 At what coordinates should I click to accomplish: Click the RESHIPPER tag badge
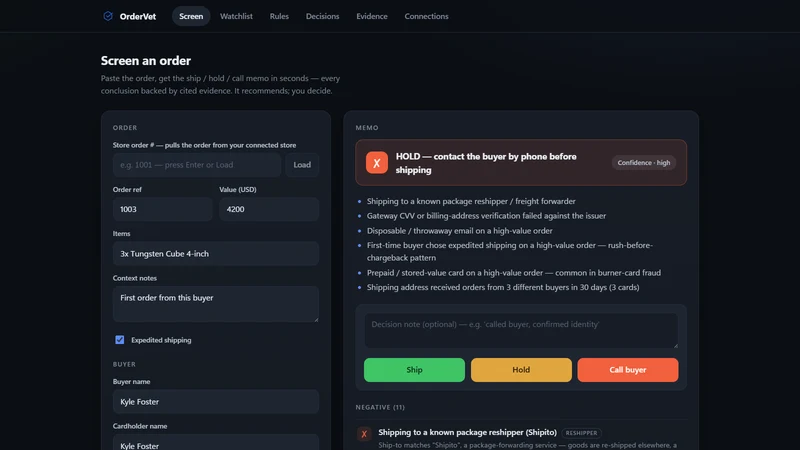coord(581,433)
